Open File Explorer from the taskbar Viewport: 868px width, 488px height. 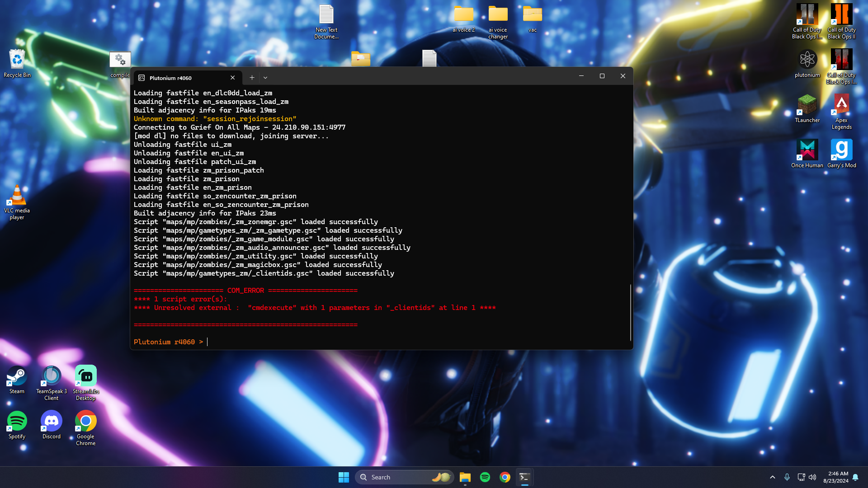click(x=465, y=477)
